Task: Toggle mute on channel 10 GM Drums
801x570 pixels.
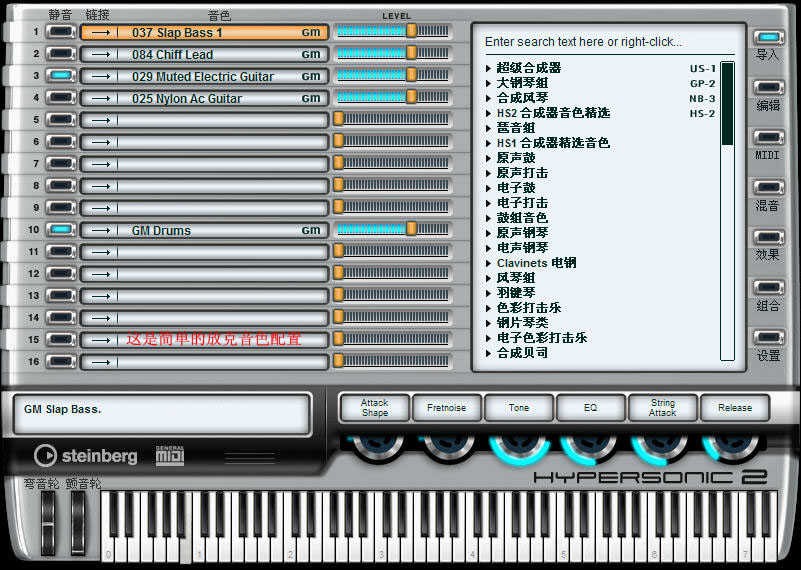Action: pos(61,230)
